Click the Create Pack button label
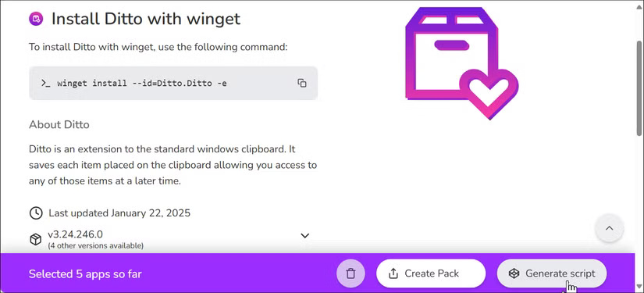The image size is (644, 293). (x=432, y=273)
